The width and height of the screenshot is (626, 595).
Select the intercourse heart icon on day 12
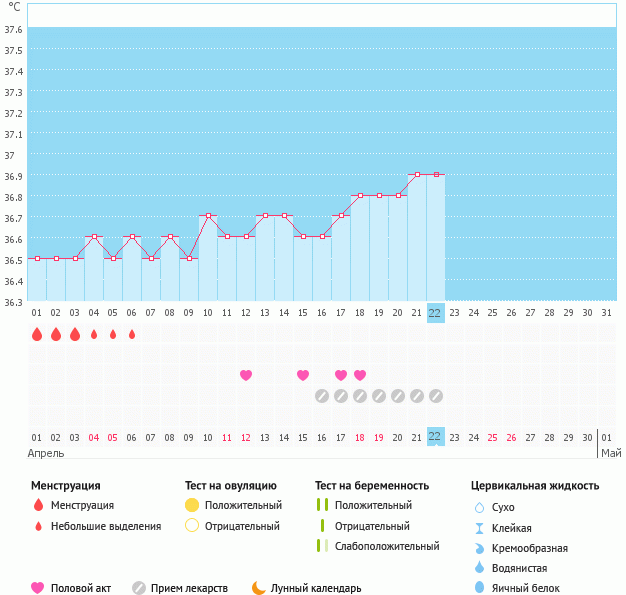(x=246, y=375)
